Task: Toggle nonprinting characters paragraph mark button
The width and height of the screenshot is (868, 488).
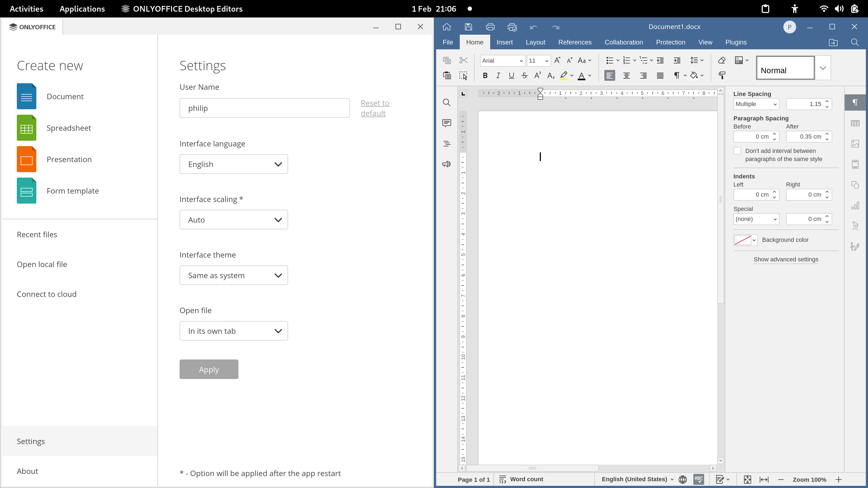Action: pyautogui.click(x=676, y=75)
